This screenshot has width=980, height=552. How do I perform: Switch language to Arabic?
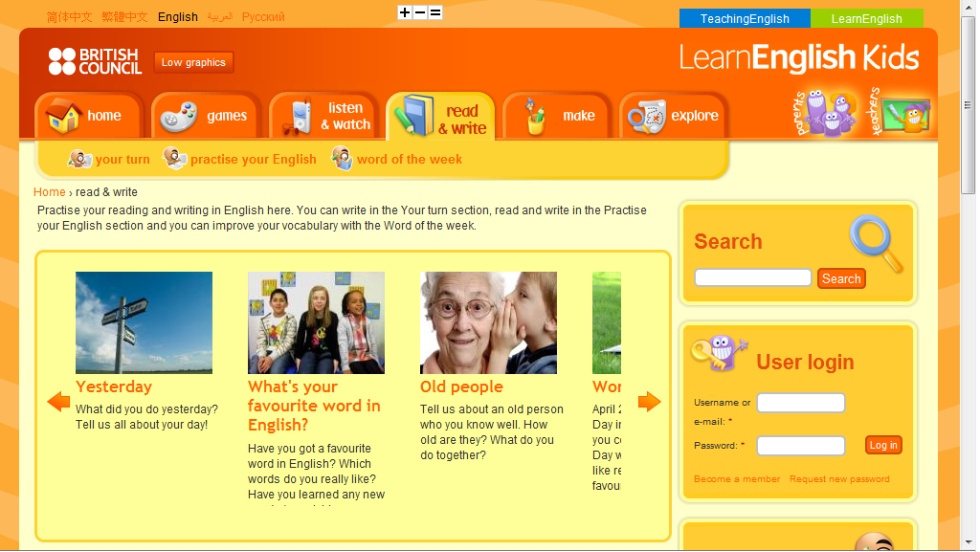(x=219, y=17)
